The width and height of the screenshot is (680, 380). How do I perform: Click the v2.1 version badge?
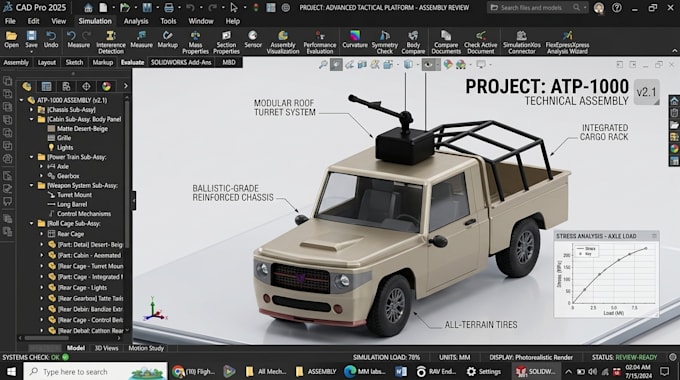646,92
